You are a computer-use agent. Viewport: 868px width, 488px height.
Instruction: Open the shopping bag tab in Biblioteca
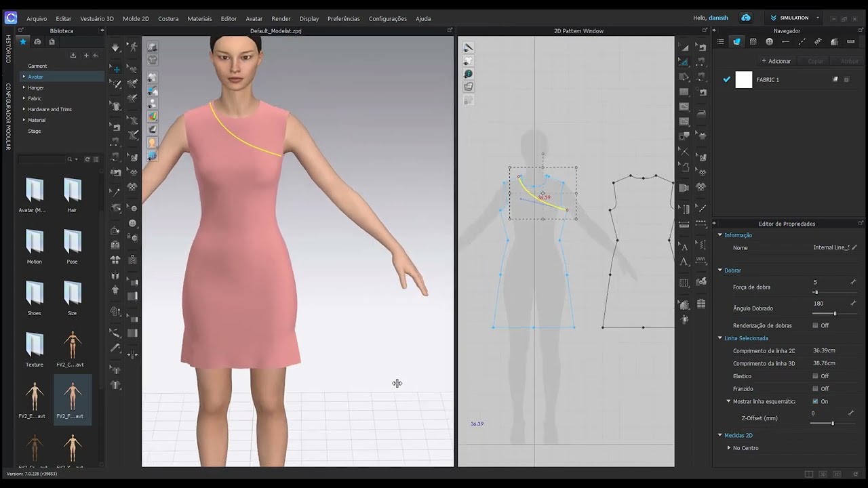pos(52,41)
